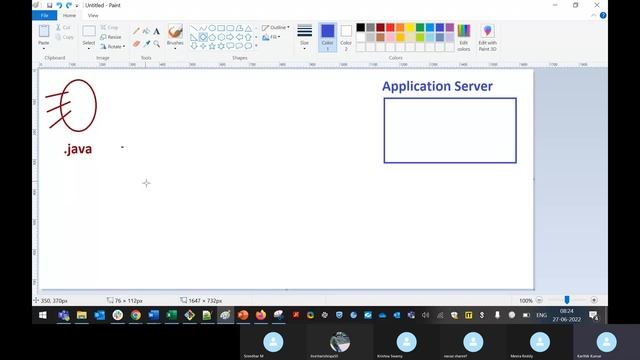Choose the Right triangle shape
Image resolution: width=640 pixels, height=360 pixels.
point(194,37)
